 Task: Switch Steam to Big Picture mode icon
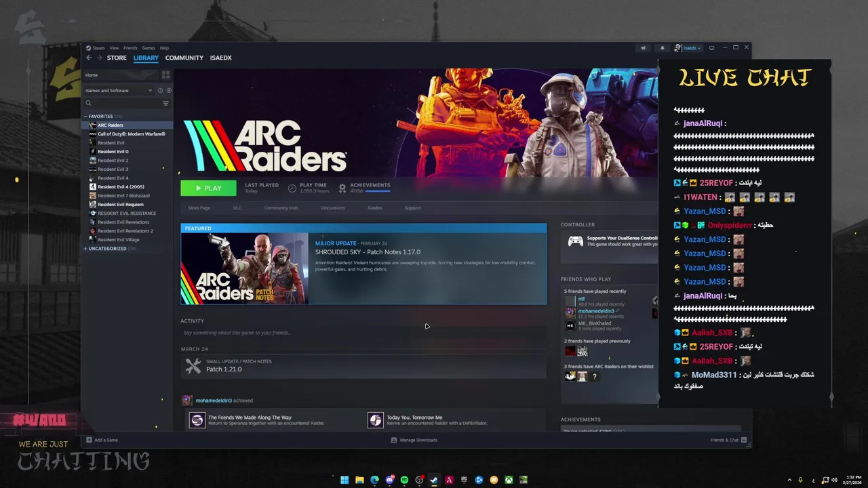click(711, 48)
